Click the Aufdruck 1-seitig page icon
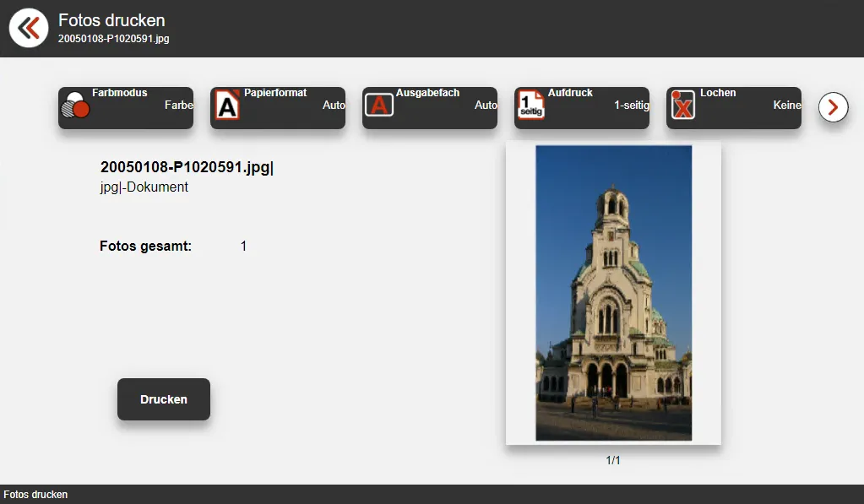 coord(531,106)
